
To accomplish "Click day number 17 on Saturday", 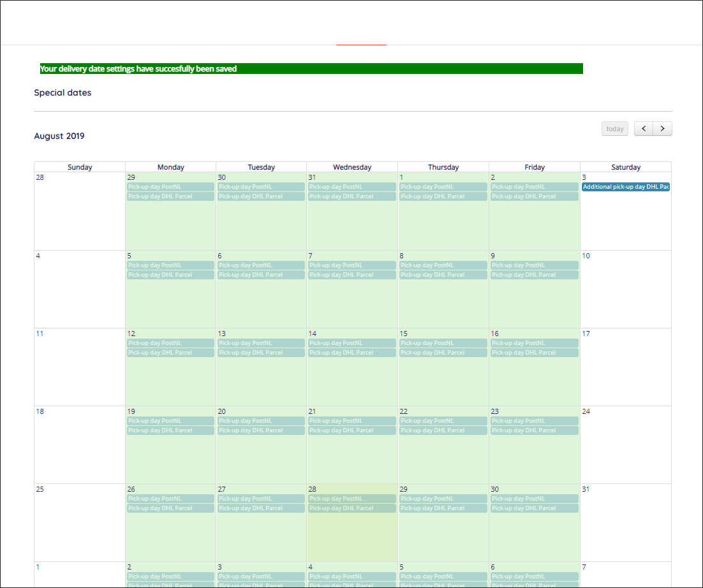I will pyautogui.click(x=586, y=334).
